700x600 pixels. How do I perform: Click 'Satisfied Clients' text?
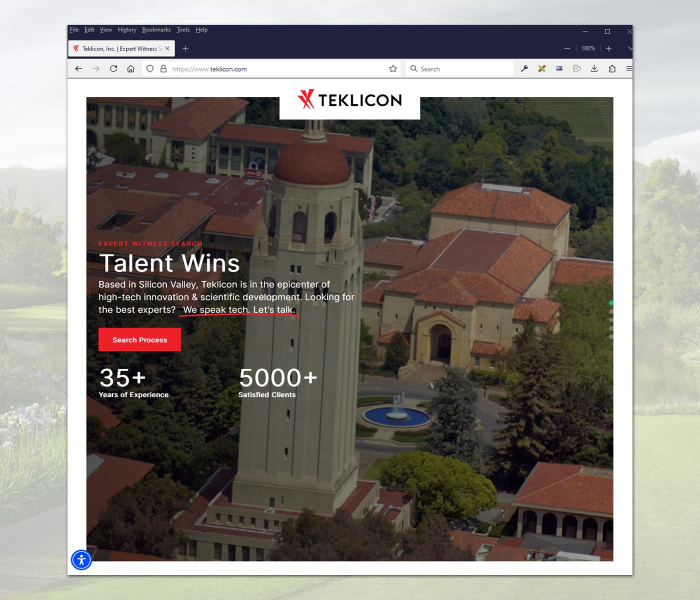point(267,394)
